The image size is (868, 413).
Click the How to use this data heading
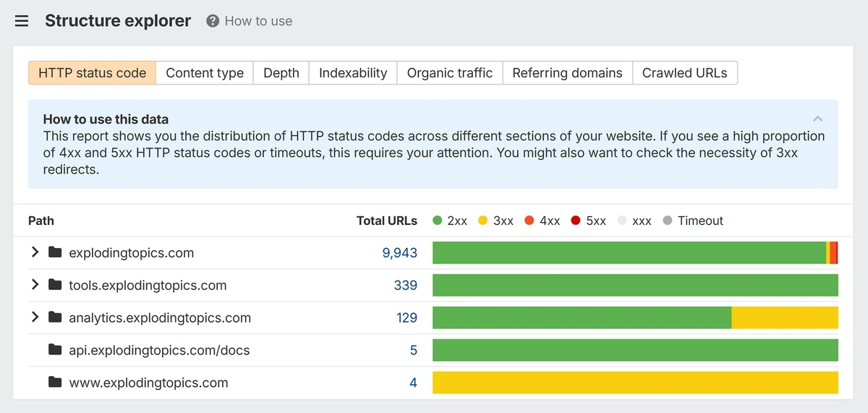click(x=106, y=119)
